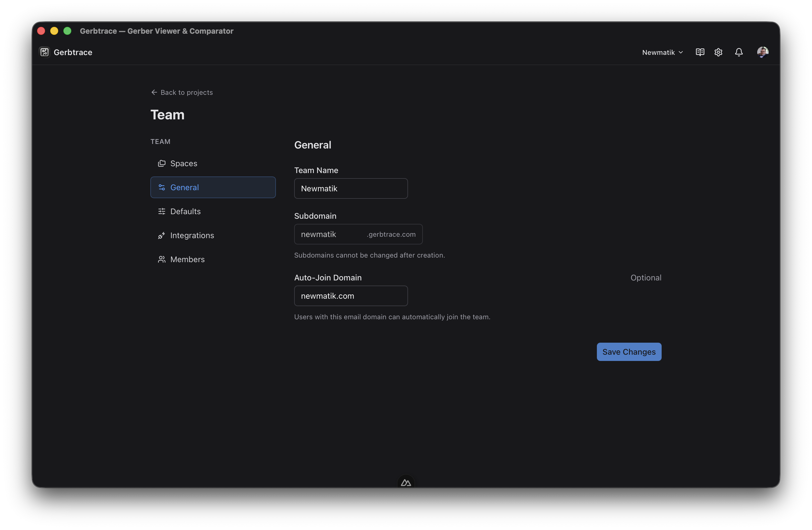Go back via Back to projects link

181,93
